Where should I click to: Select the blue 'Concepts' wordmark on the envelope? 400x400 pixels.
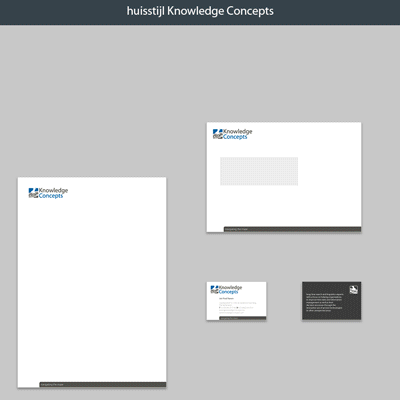click(235, 137)
